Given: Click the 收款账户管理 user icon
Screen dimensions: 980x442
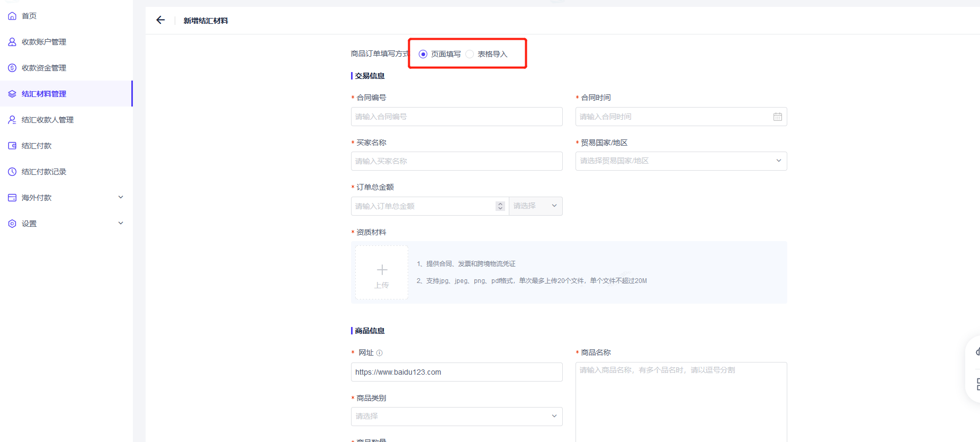Looking at the screenshot, I should [x=12, y=42].
